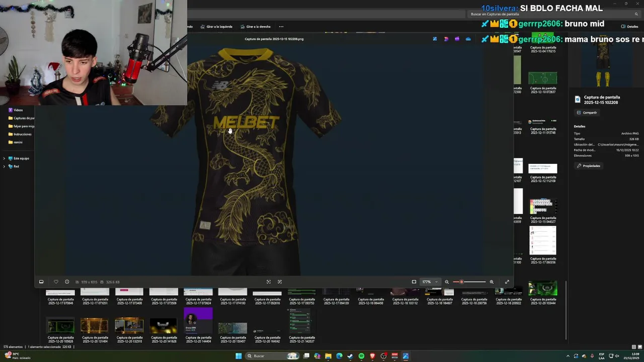
Task: Open File Explorer from the taskbar
Action: [x=328, y=356]
